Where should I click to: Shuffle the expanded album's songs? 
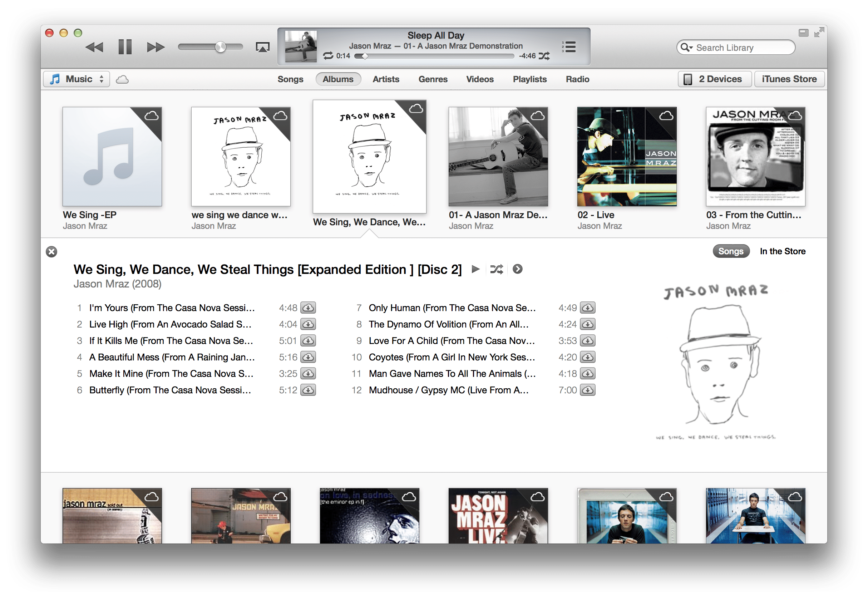[496, 269]
